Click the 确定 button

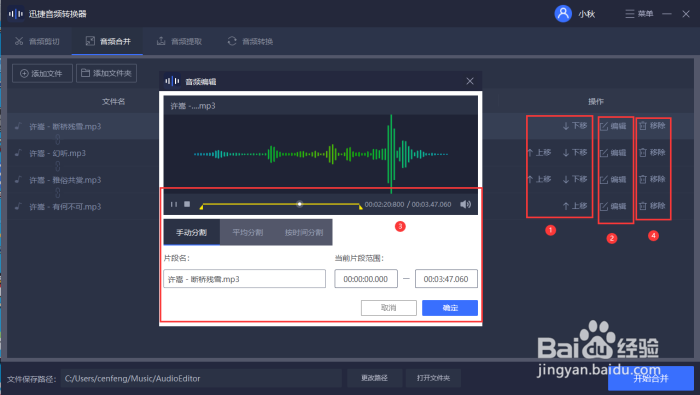(x=450, y=308)
